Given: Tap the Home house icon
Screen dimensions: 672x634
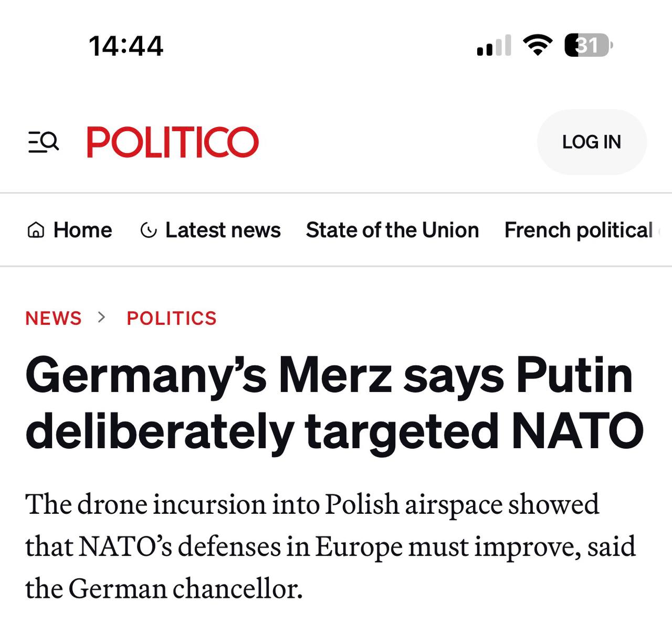Looking at the screenshot, I should click(36, 230).
